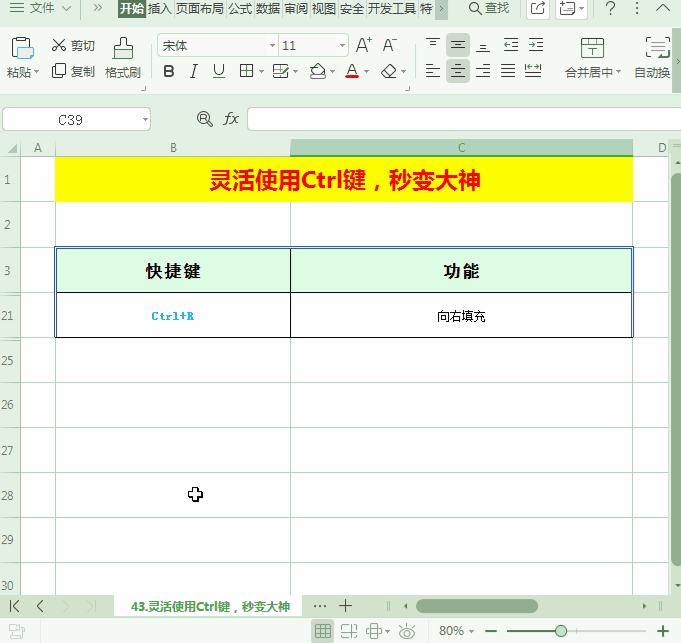Click the magnifier zoom icon beside fx
Image resolution: width=681 pixels, height=643 pixels.
(205, 119)
